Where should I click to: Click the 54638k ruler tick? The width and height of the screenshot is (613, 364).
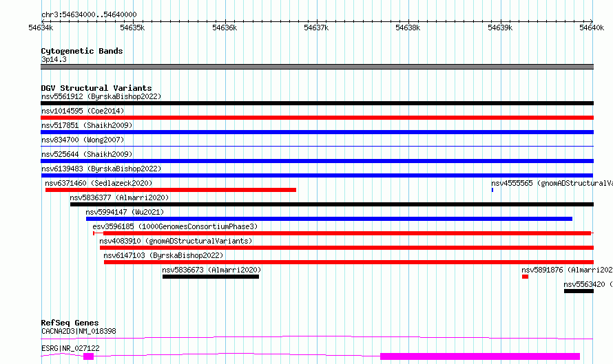[x=408, y=28]
